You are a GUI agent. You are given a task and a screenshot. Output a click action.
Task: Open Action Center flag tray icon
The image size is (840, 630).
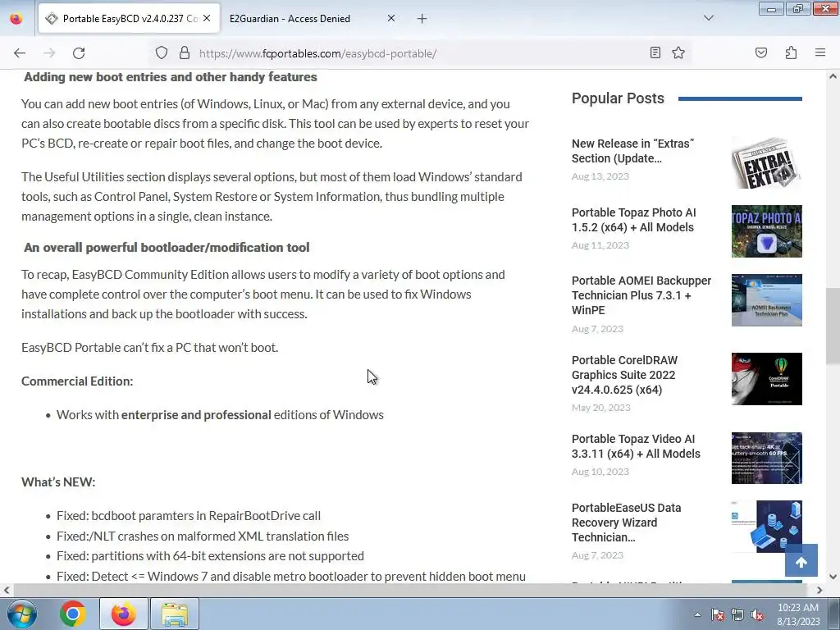coord(718,614)
